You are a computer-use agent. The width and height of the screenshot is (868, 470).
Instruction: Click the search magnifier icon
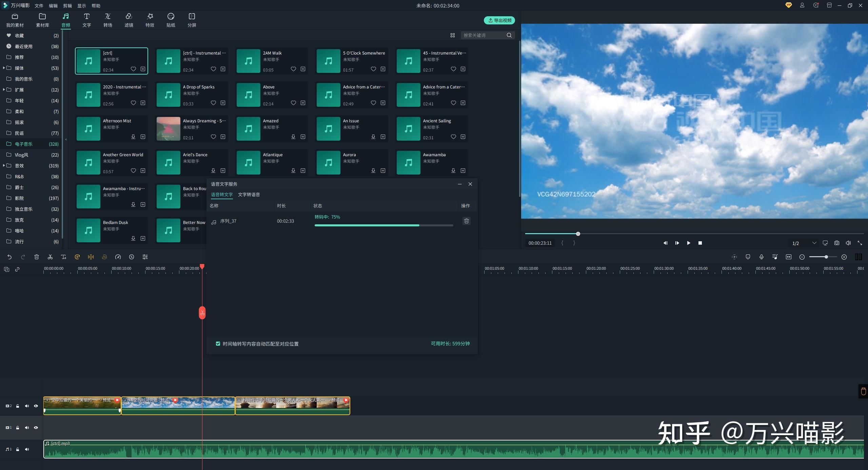coord(509,35)
